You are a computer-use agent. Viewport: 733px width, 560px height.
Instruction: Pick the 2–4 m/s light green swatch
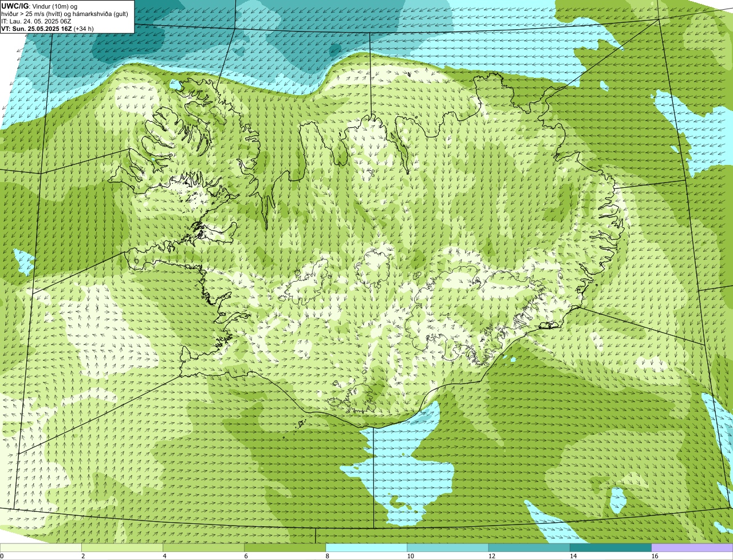[x=122, y=547]
